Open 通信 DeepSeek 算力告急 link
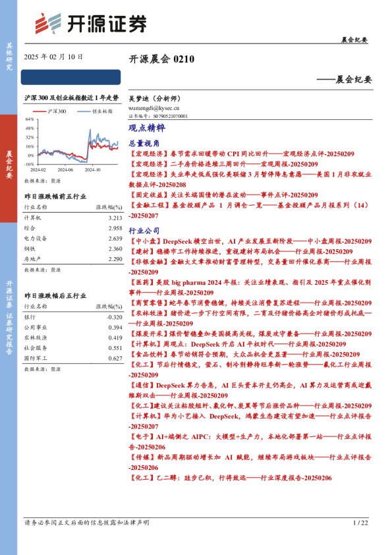This screenshot has height=555, width=392. point(250,390)
